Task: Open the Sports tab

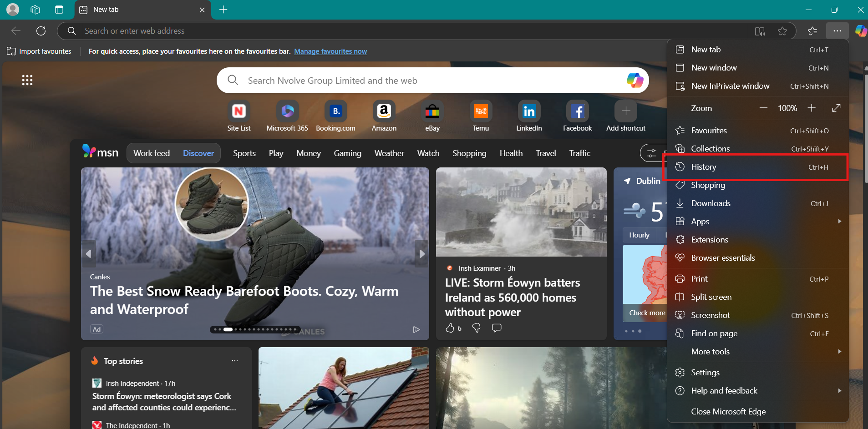Action: (x=244, y=153)
